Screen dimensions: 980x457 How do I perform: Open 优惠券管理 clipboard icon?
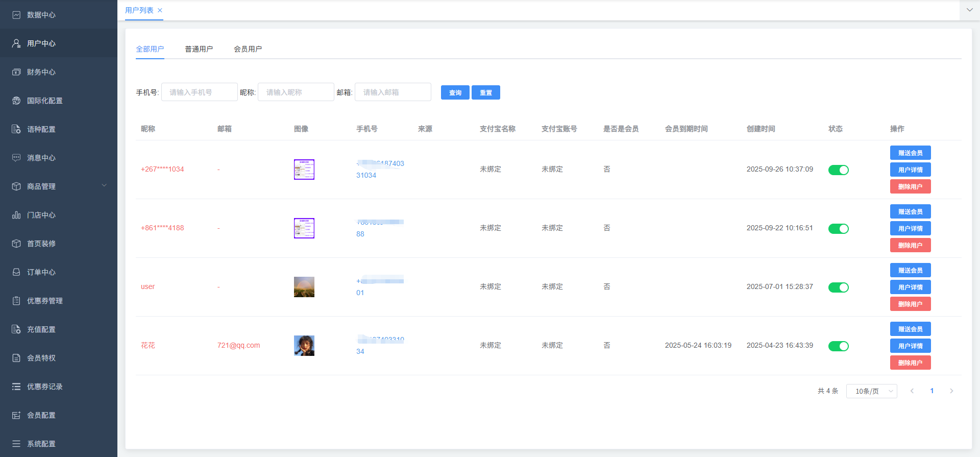(16, 301)
